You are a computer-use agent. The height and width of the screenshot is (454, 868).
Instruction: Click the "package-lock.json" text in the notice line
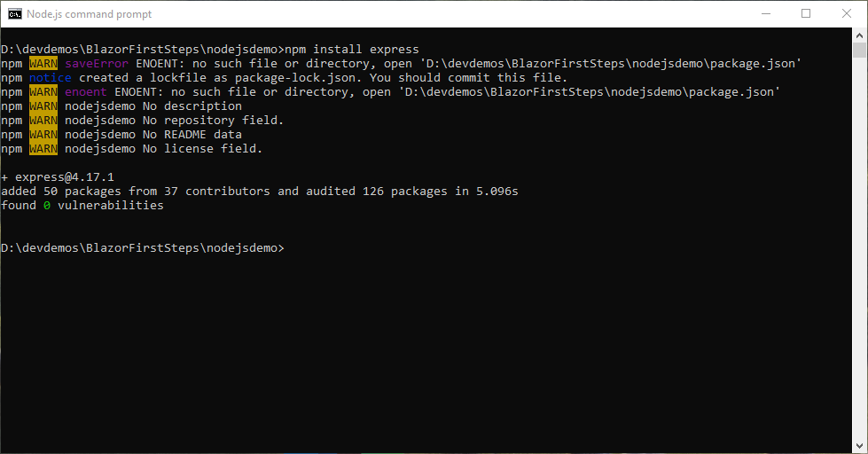[295, 78]
